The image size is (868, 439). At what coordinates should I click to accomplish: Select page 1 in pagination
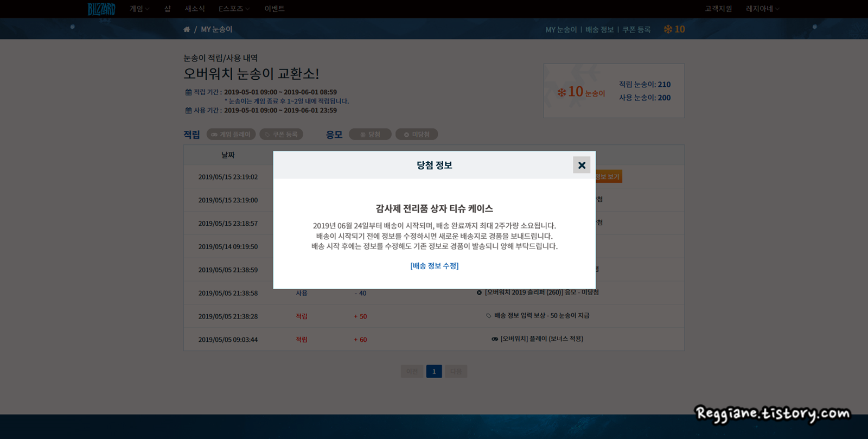click(434, 371)
